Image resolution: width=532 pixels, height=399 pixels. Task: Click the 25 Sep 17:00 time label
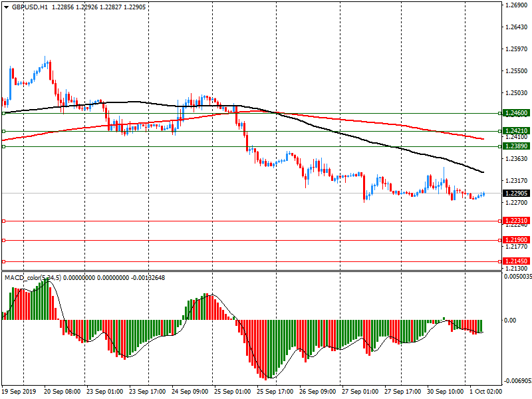(x=275, y=392)
